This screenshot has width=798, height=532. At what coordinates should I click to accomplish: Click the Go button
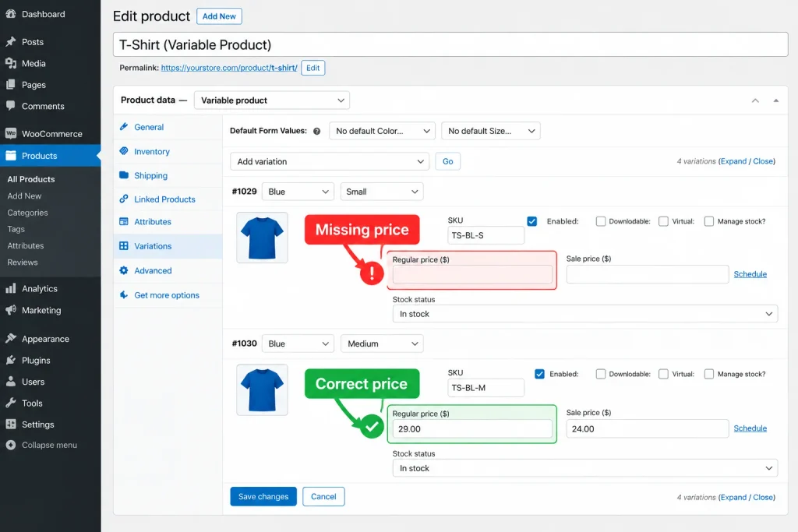[x=448, y=161]
